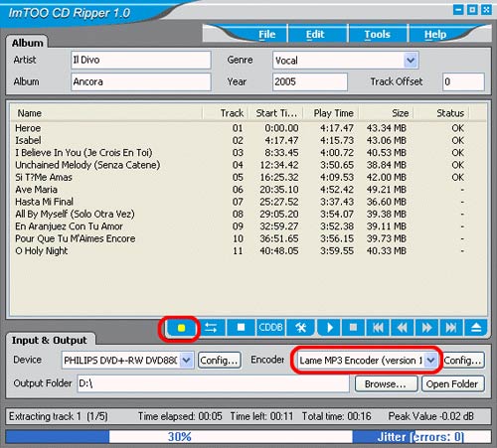This screenshot has width=497, height=448.
Task: Rewind the current track
Action: pos(403,328)
